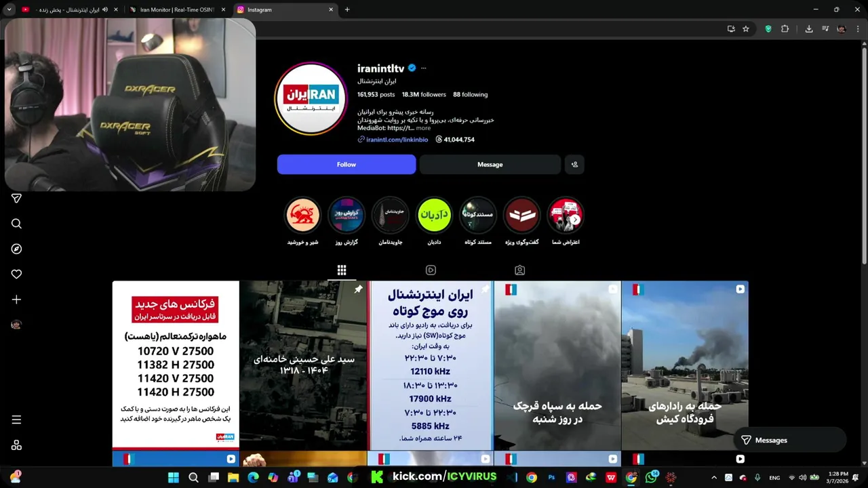
Task: Select the Posts grid tab
Action: pos(342,270)
